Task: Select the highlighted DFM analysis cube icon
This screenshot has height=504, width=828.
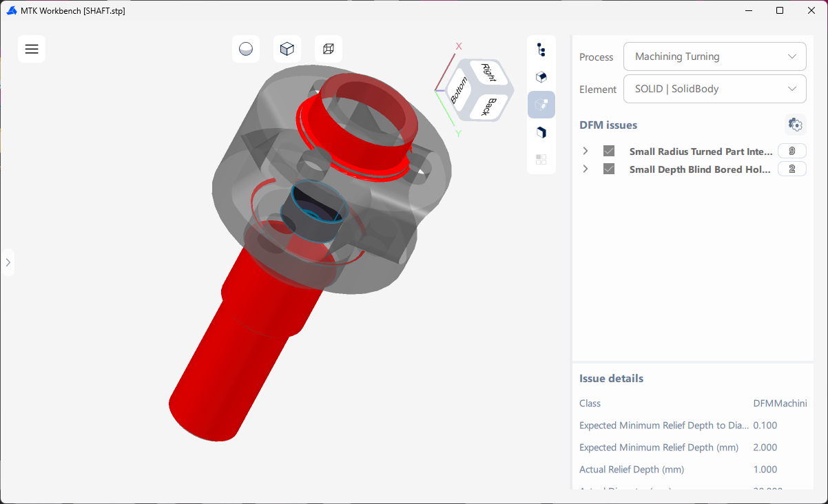Action: click(x=541, y=105)
